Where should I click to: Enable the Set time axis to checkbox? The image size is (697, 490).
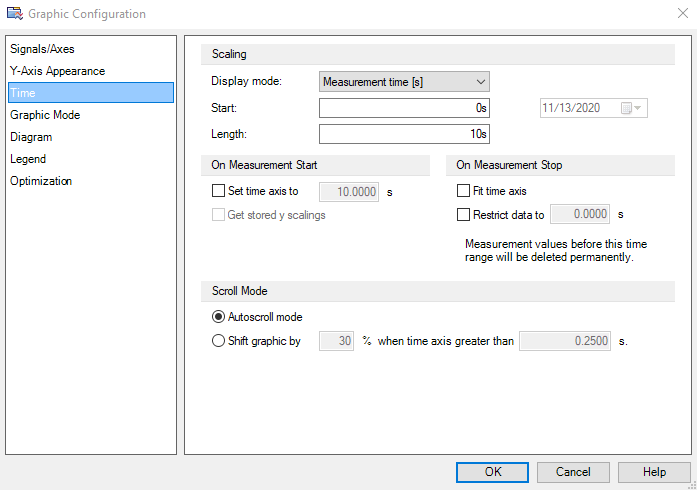pos(218,191)
